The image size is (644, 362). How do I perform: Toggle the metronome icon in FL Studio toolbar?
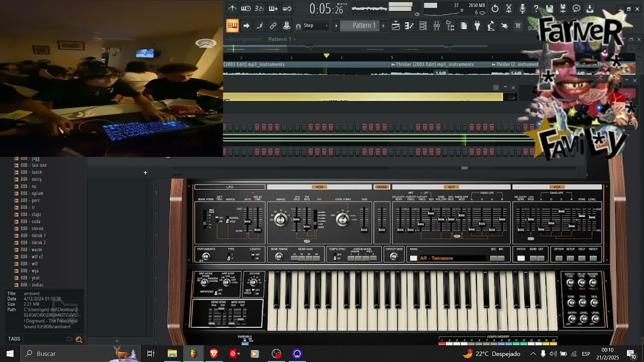pos(232,9)
